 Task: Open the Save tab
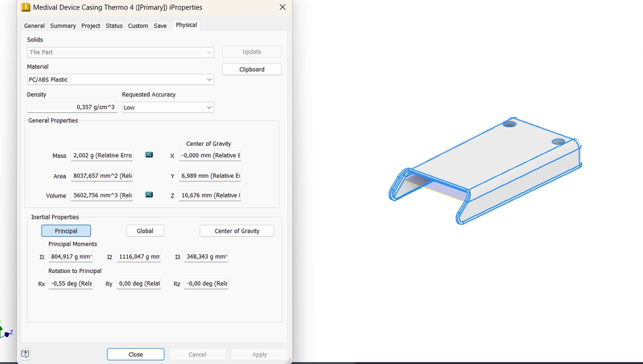(x=160, y=26)
